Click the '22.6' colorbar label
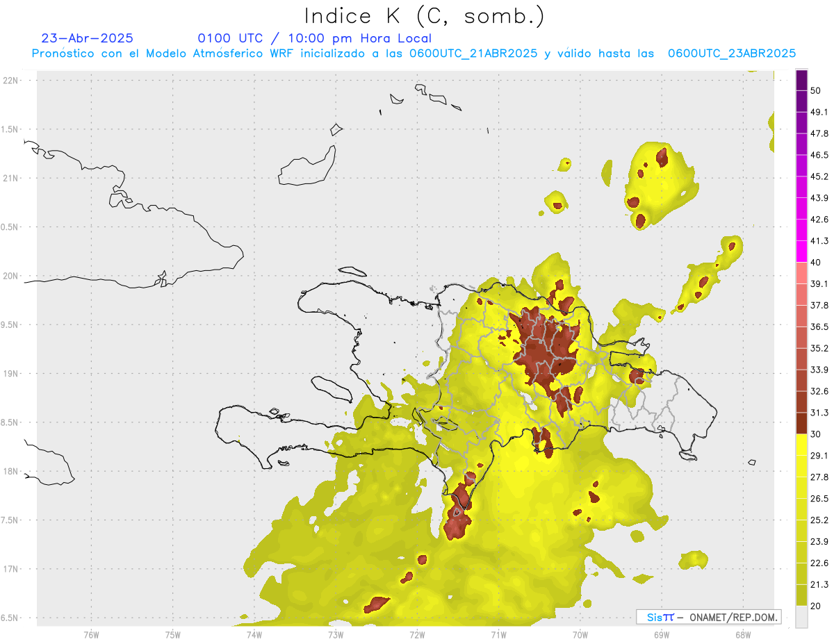 (819, 563)
